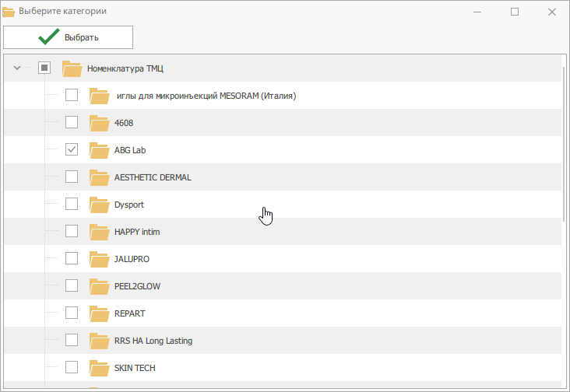Check the SKIN TECH checkbox

point(72,367)
